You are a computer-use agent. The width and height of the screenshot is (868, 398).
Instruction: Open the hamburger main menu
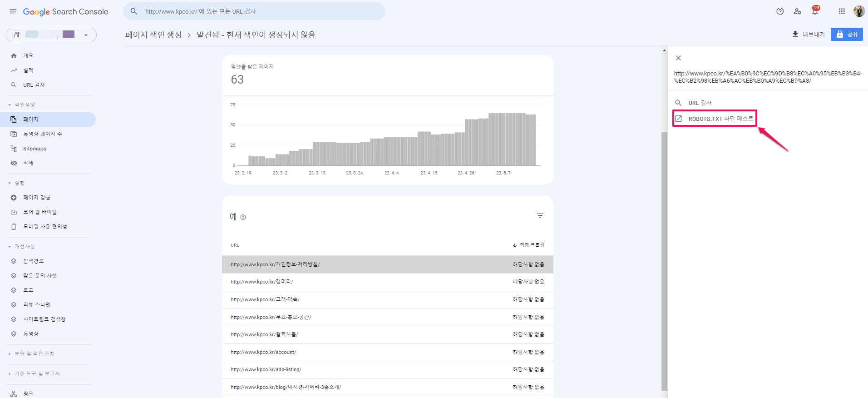[x=13, y=11]
